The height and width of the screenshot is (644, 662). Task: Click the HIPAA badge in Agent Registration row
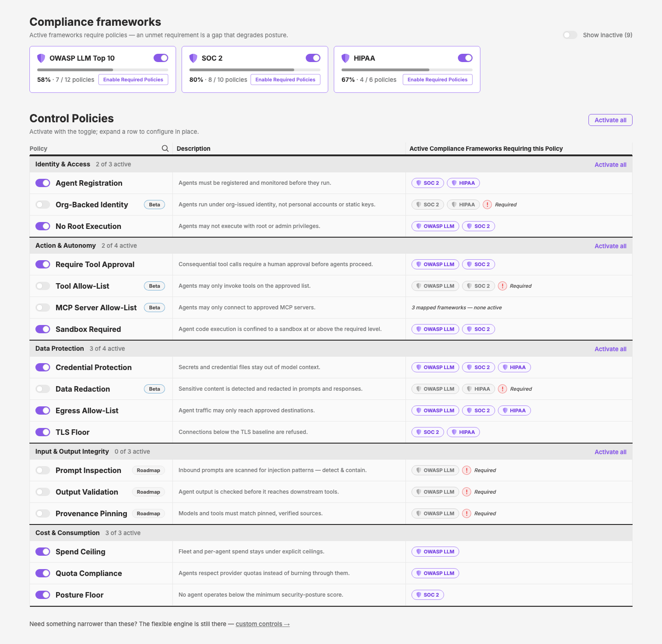[x=463, y=183]
